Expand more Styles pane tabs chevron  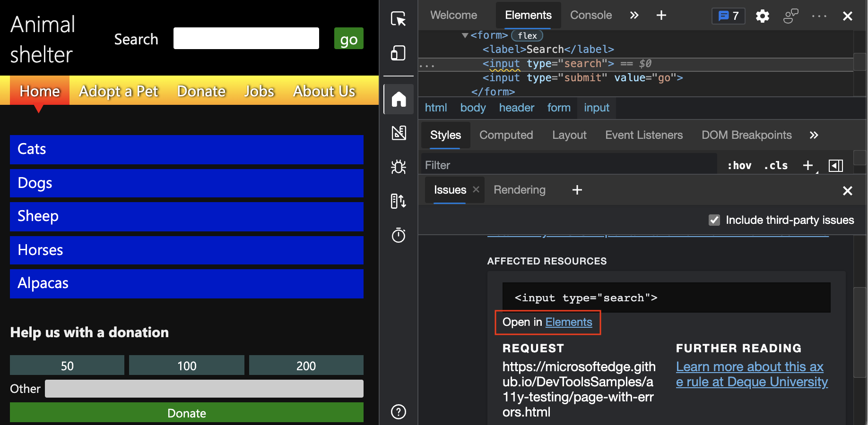814,135
